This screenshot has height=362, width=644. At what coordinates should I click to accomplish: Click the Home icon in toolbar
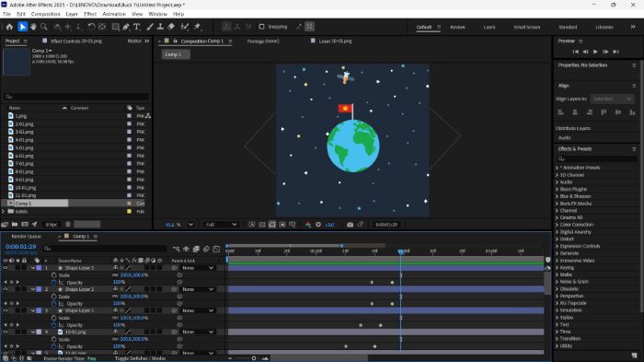point(9,27)
